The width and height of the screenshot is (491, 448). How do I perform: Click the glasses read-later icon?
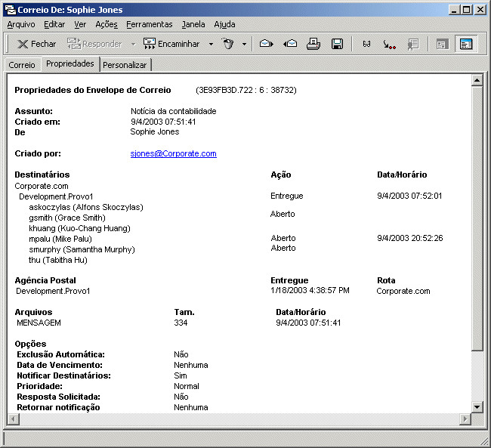(x=366, y=44)
